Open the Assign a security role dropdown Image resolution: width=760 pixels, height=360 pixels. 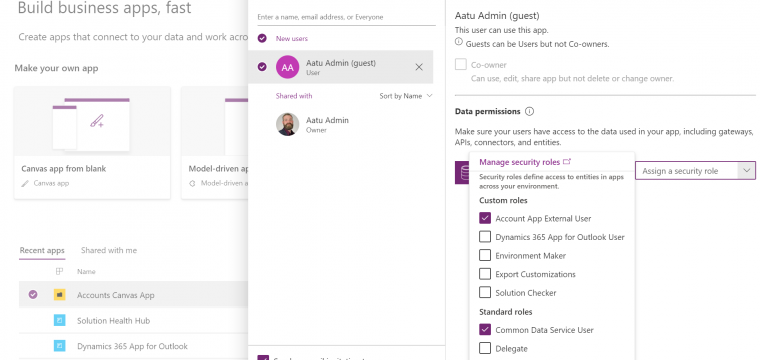coord(695,171)
